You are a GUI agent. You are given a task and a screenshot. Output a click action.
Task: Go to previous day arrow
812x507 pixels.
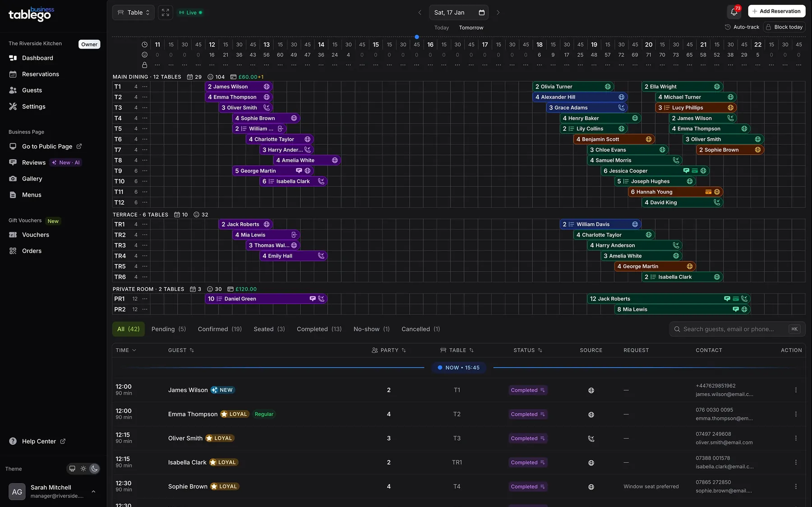pyautogui.click(x=420, y=13)
